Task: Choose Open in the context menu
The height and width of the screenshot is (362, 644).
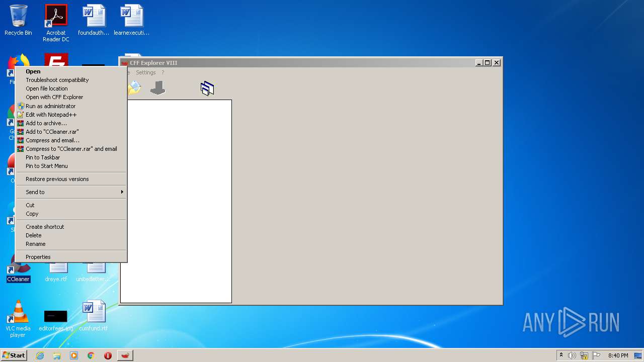Action: point(71,71)
